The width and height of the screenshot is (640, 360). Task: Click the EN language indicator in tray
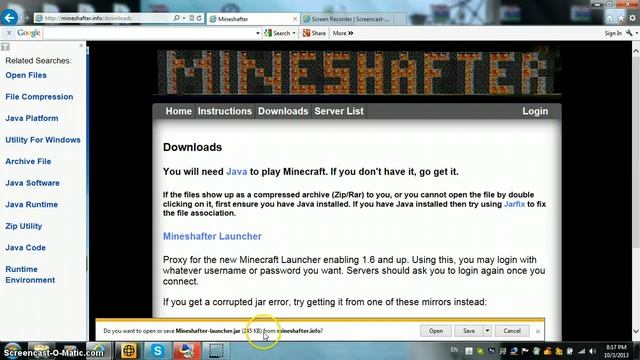point(454,350)
